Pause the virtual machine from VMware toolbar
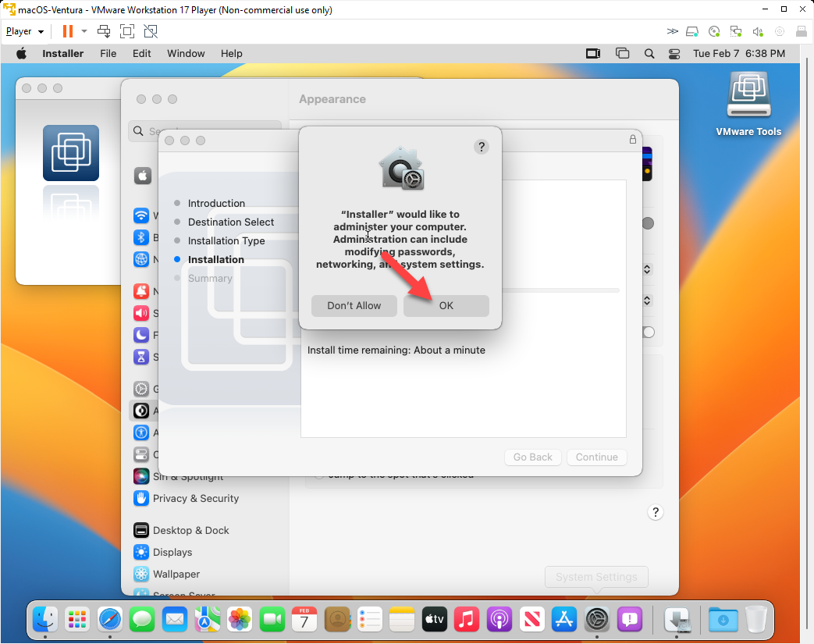The width and height of the screenshot is (814, 644). point(67,31)
